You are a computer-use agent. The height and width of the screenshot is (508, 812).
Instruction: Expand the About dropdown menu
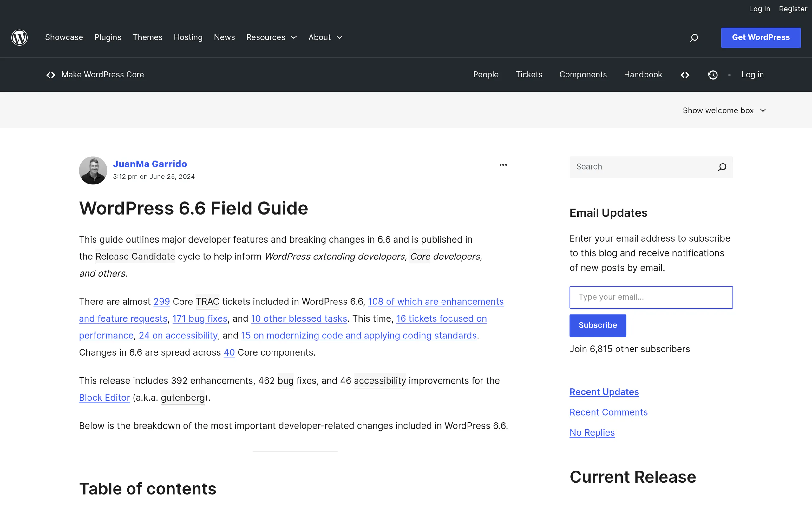[x=325, y=37]
